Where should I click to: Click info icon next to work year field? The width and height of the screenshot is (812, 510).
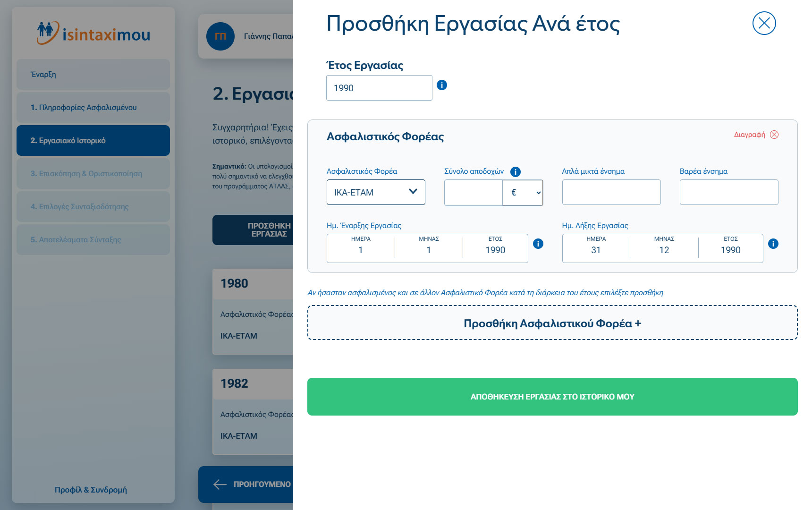pos(441,85)
